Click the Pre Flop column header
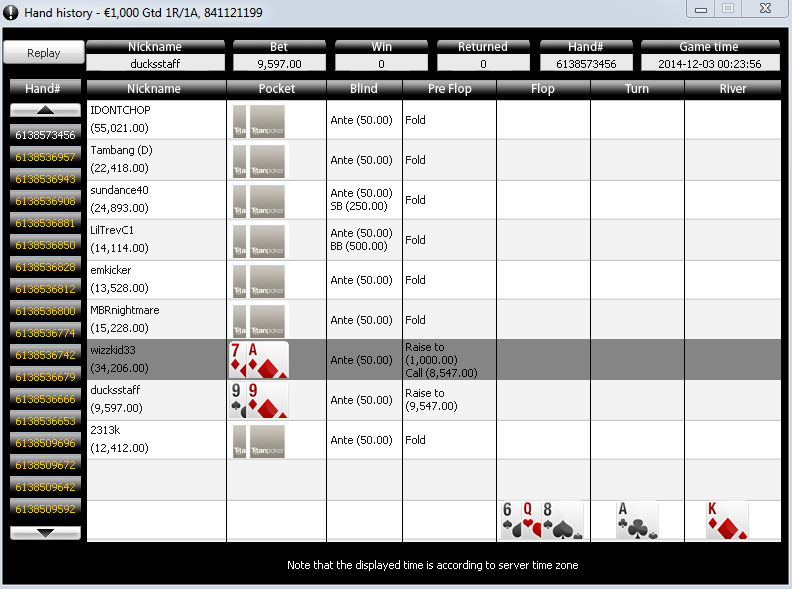792x589 pixels. pyautogui.click(x=450, y=88)
